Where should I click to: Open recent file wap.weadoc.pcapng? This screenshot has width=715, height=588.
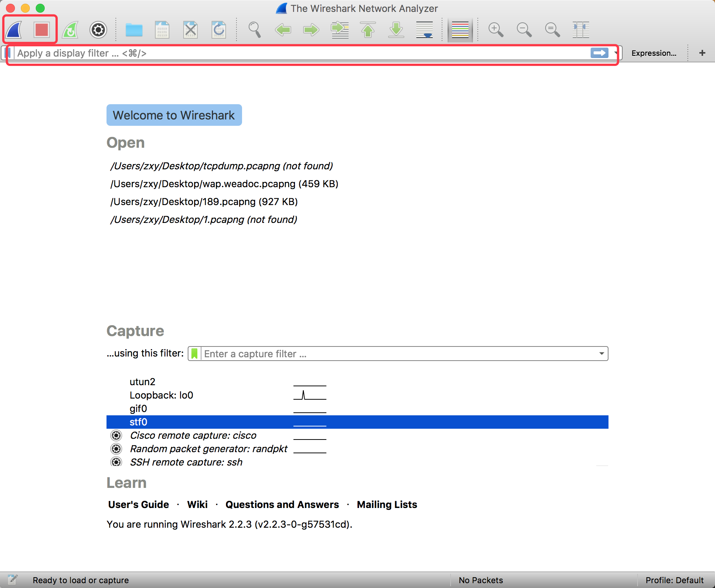click(224, 184)
